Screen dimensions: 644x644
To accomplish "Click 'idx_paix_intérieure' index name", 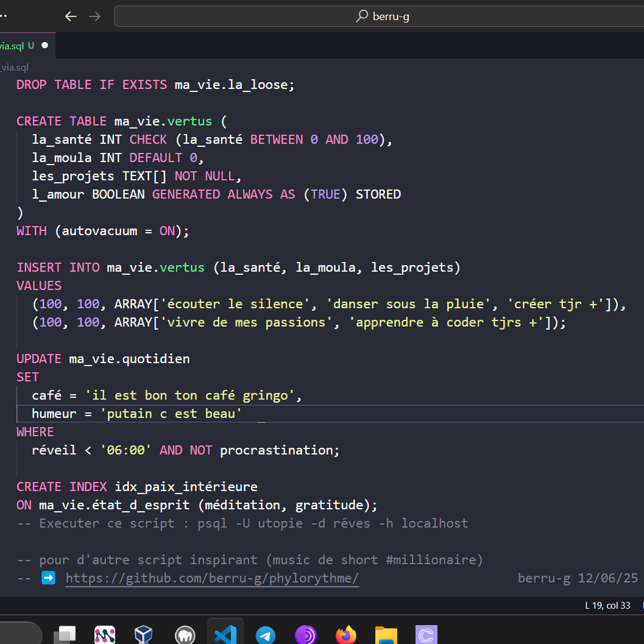I will [186, 487].
